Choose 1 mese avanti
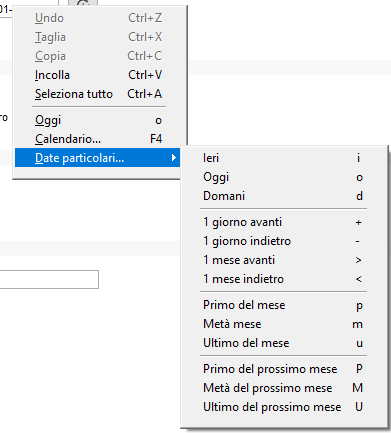 284,260
